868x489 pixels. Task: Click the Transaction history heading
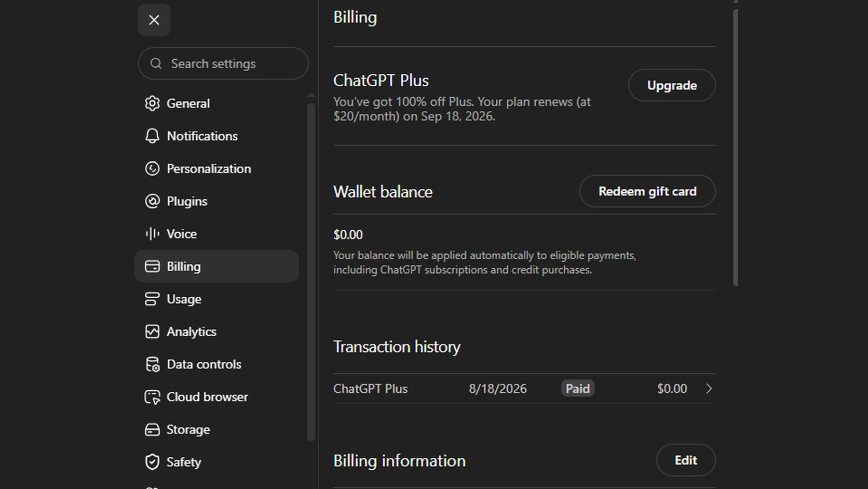point(397,347)
